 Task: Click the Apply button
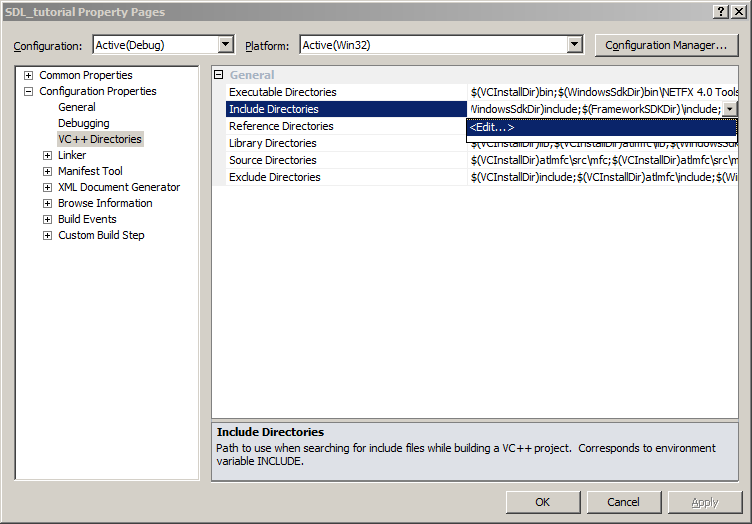(x=705, y=502)
